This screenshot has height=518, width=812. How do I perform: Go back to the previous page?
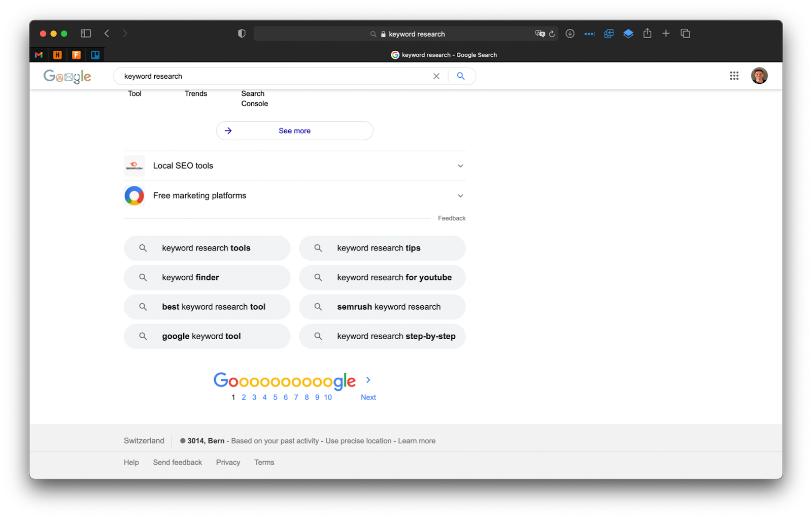coord(107,34)
